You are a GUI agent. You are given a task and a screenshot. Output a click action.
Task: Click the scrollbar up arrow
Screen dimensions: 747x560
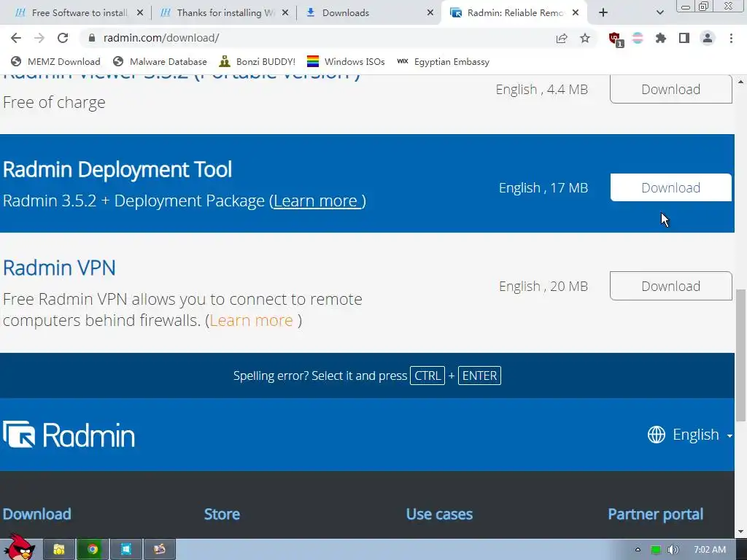(741, 82)
